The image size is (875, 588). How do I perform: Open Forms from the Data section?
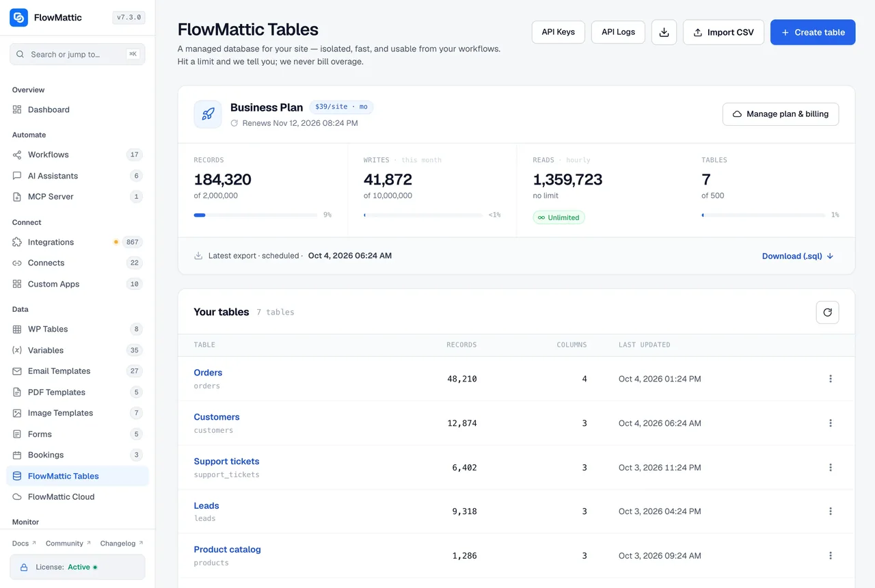[77, 434]
